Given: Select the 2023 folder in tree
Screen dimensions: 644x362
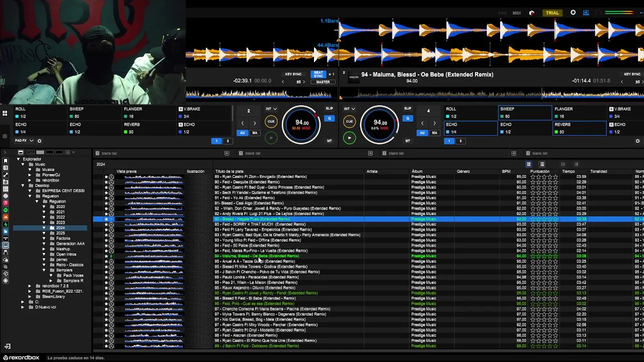Looking at the screenshot, I should click(x=60, y=222).
